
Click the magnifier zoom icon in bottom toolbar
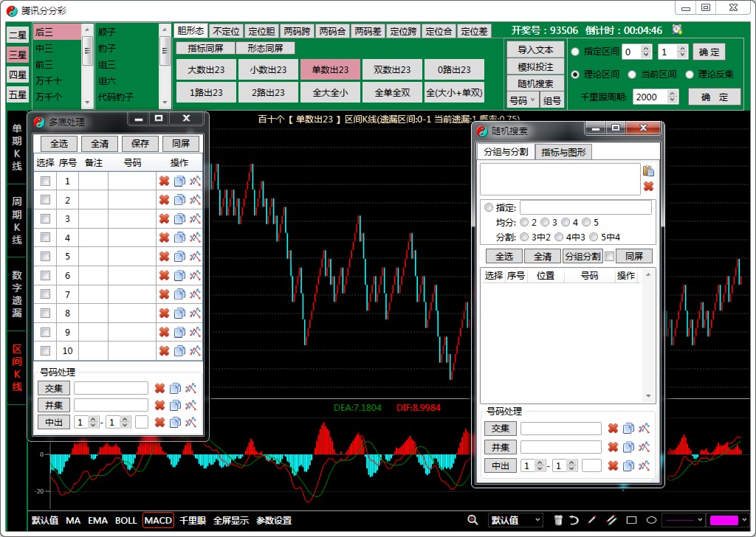(472, 520)
